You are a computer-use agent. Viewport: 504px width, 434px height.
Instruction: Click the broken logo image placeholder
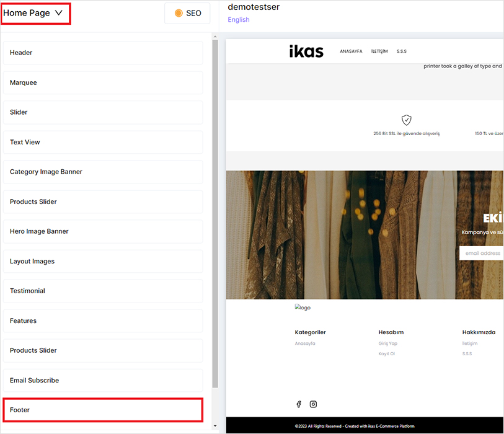(302, 307)
